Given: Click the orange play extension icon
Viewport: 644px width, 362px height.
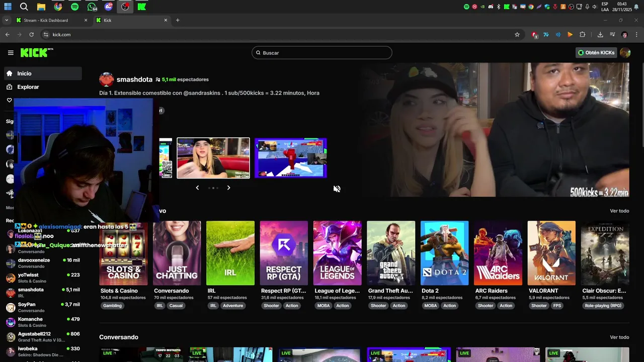Looking at the screenshot, I should 570,35.
